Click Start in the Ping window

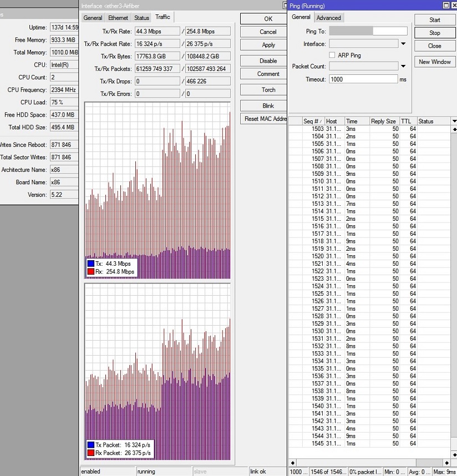[x=435, y=20]
